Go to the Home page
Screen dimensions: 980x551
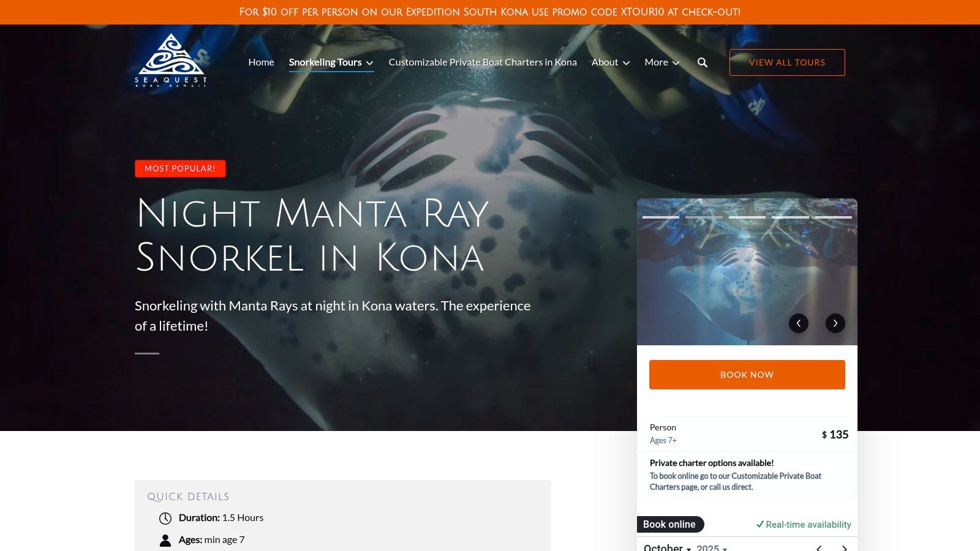coord(262,62)
